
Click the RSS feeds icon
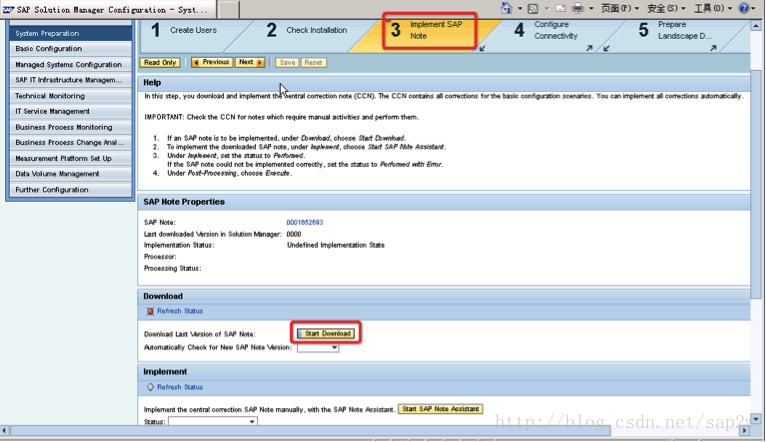point(533,8)
